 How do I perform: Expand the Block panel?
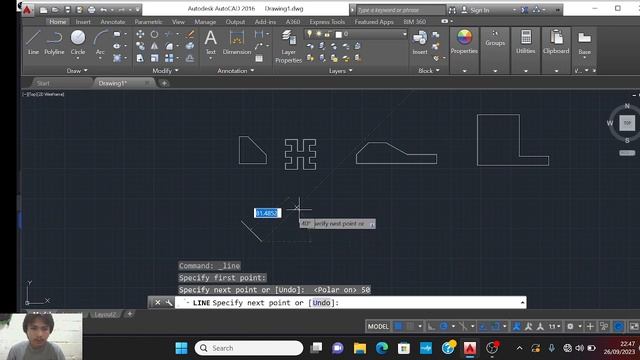[x=429, y=71]
